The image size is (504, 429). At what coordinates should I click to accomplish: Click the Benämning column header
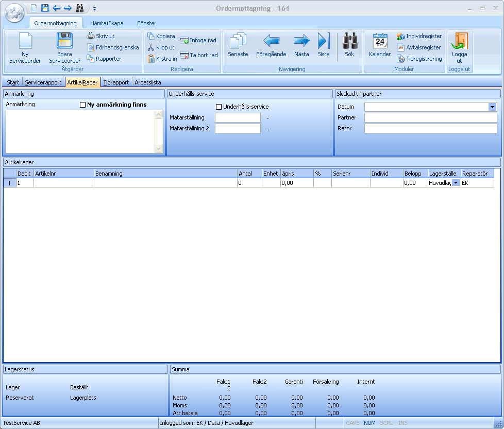click(x=165, y=174)
